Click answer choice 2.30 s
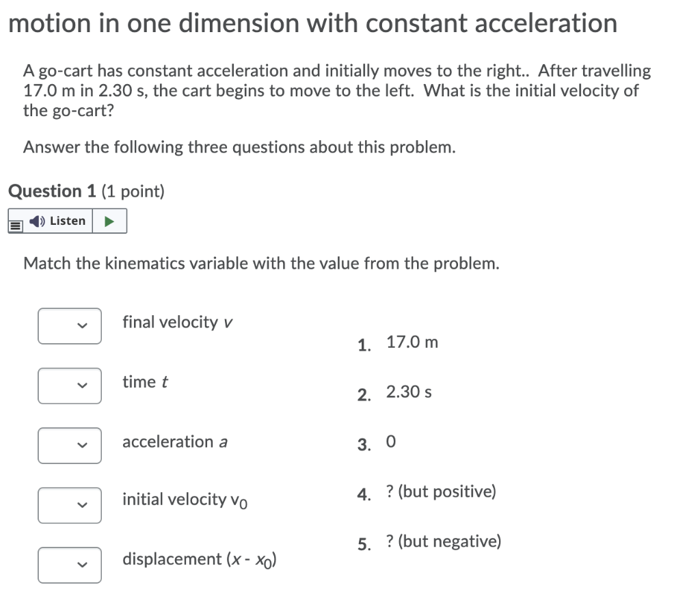Screen dimensions: 700x609 408,392
